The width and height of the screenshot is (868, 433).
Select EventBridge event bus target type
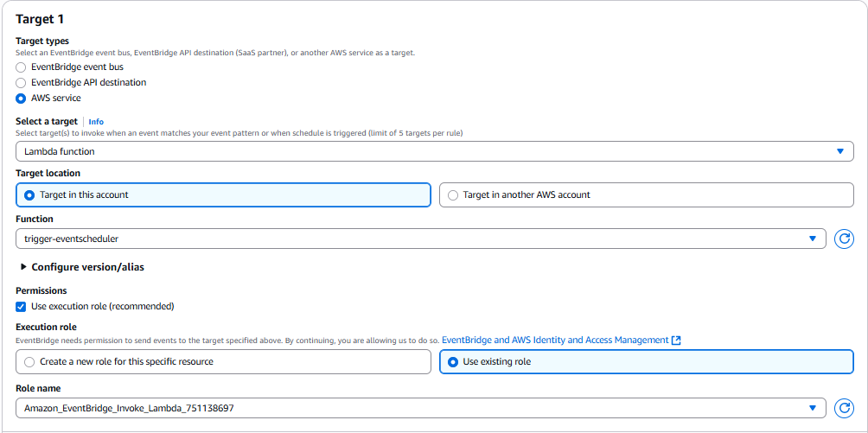pyautogui.click(x=22, y=67)
